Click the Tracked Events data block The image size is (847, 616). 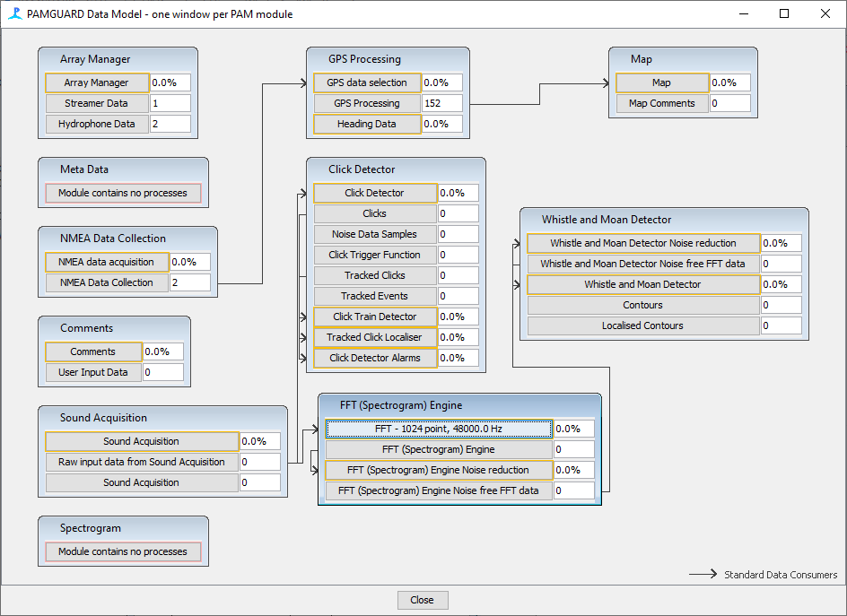pyautogui.click(x=375, y=296)
